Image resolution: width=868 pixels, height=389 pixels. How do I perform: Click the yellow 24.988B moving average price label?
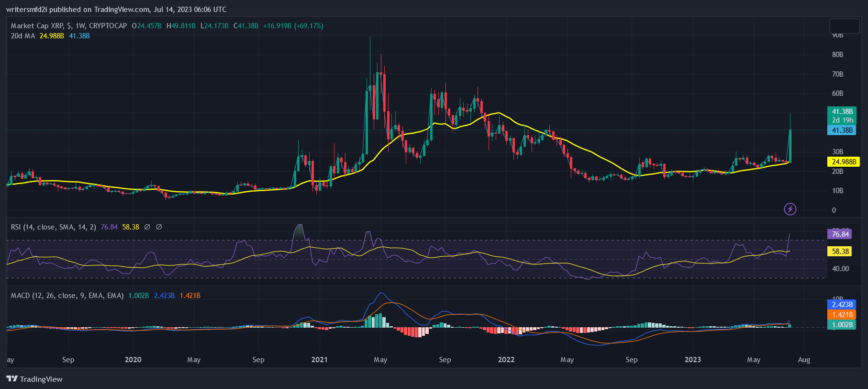tap(844, 162)
